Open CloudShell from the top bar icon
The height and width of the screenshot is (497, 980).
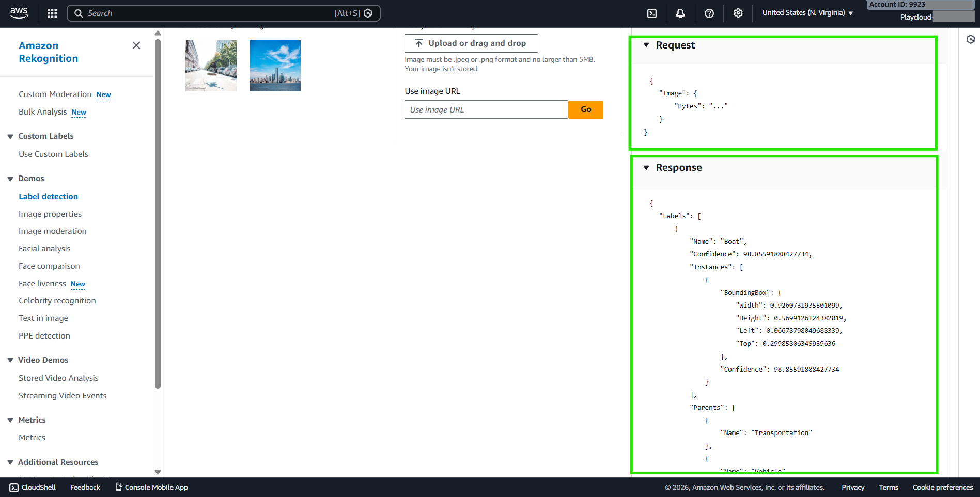(652, 13)
